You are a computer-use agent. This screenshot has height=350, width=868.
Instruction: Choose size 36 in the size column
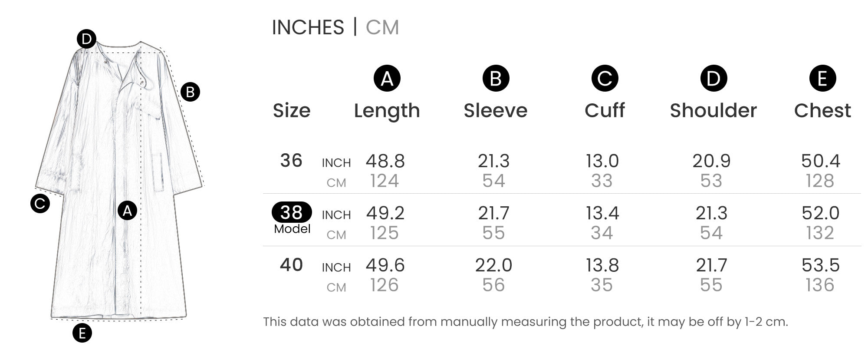pos(291,161)
